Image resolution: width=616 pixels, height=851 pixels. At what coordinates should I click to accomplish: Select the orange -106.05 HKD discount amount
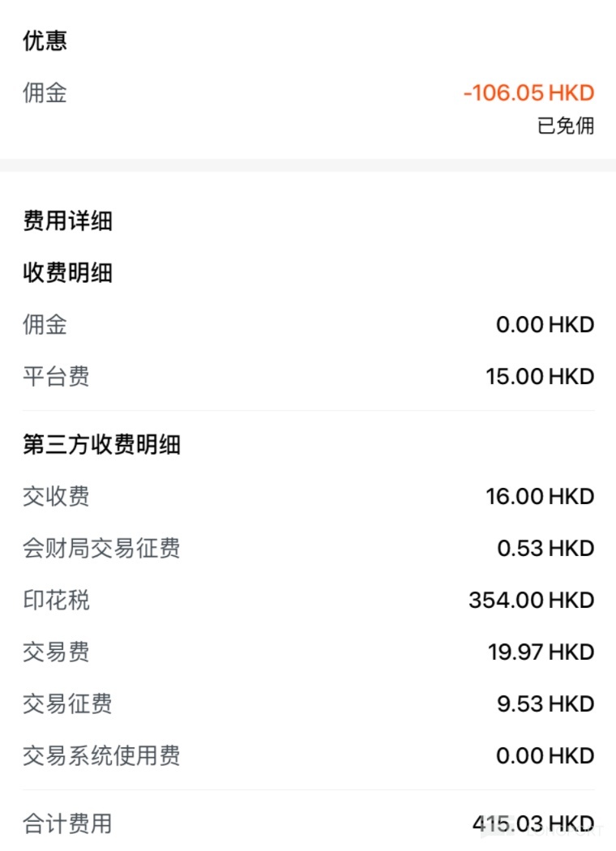tap(528, 92)
